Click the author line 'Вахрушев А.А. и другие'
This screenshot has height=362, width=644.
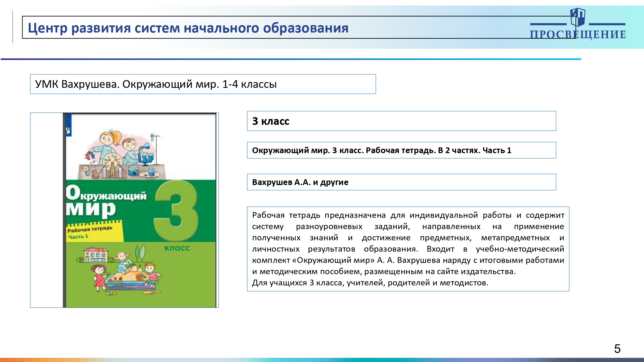[x=300, y=182]
